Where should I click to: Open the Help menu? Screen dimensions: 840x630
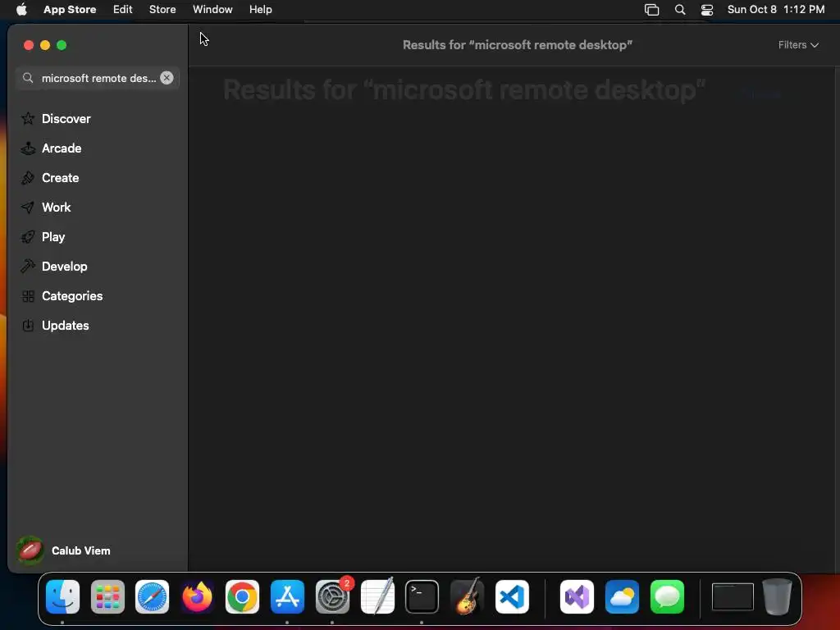click(x=260, y=9)
